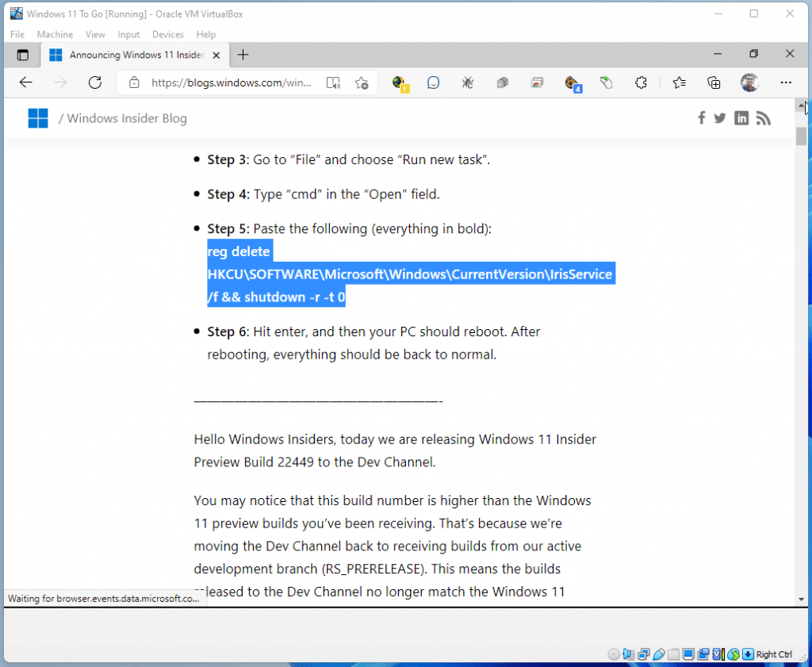812x667 pixels.
Task: Open the LinkedIn icon in blog header
Action: [741, 118]
